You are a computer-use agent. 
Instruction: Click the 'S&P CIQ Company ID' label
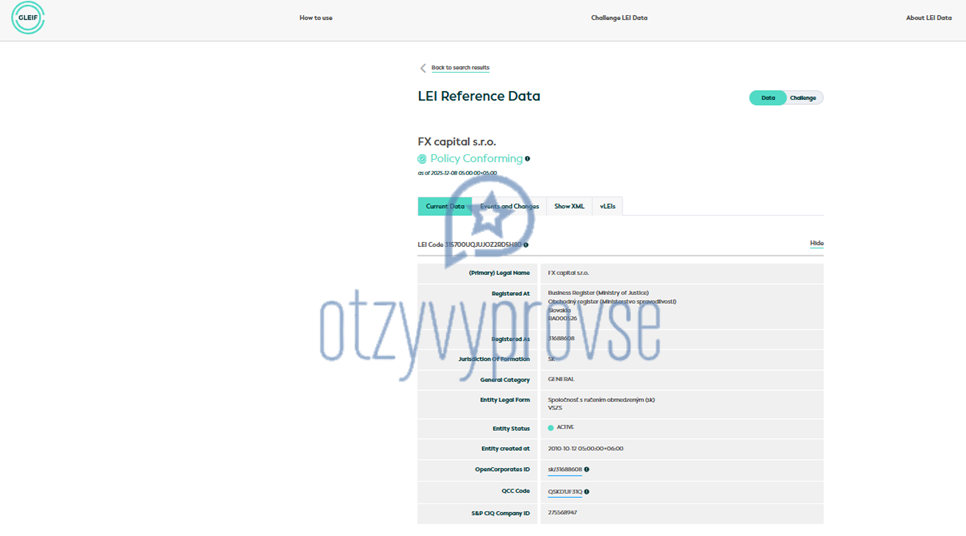tap(500, 513)
